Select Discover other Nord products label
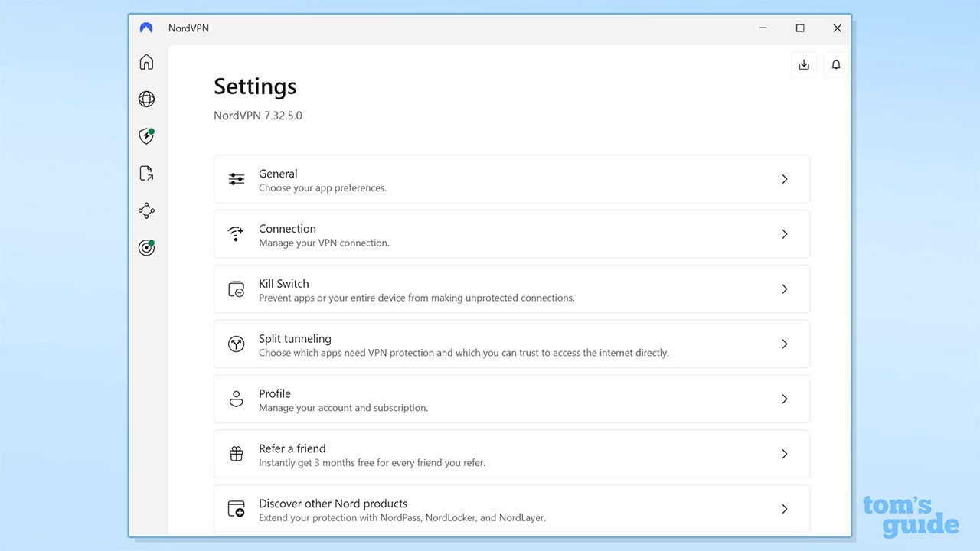The height and width of the screenshot is (551, 980). point(333,504)
